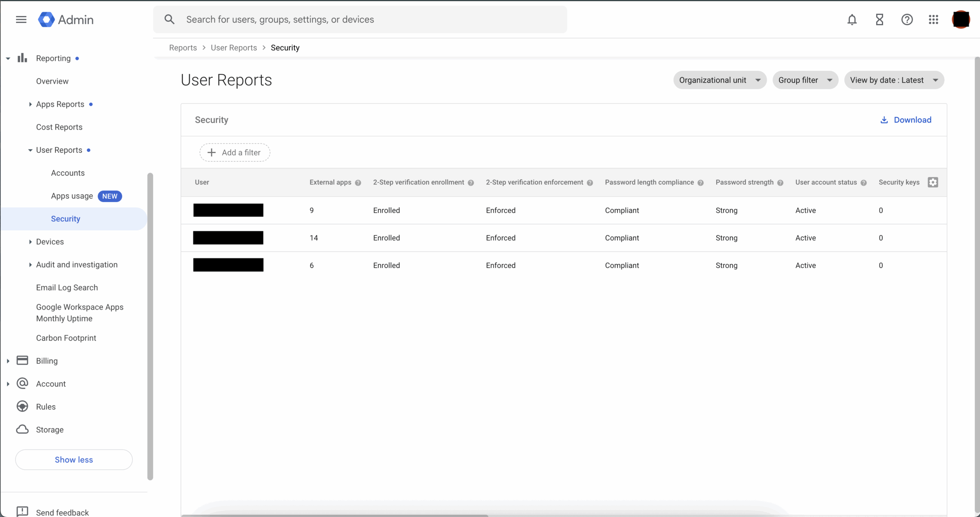Open View by date: Latest dropdown
Screen dimensions: 980x517
pyautogui.click(x=894, y=80)
